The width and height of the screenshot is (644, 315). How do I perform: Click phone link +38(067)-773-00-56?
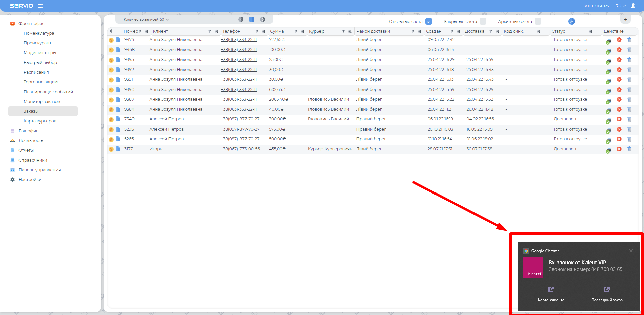(x=240, y=149)
